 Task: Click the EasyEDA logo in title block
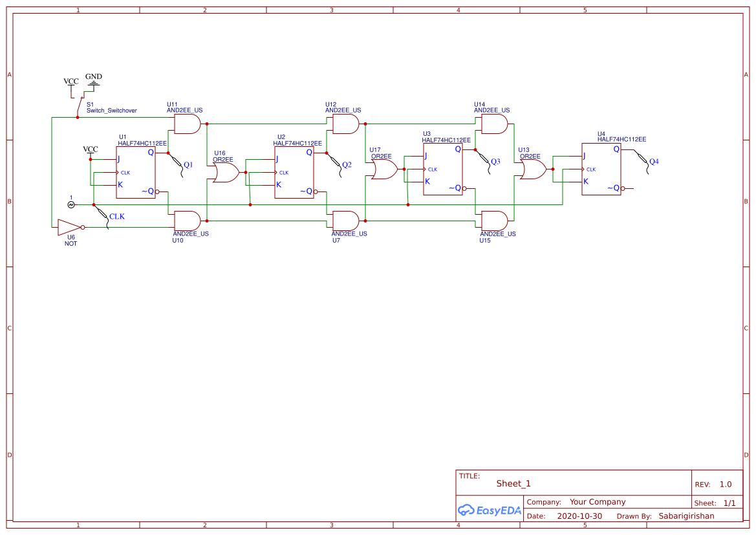[489, 510]
